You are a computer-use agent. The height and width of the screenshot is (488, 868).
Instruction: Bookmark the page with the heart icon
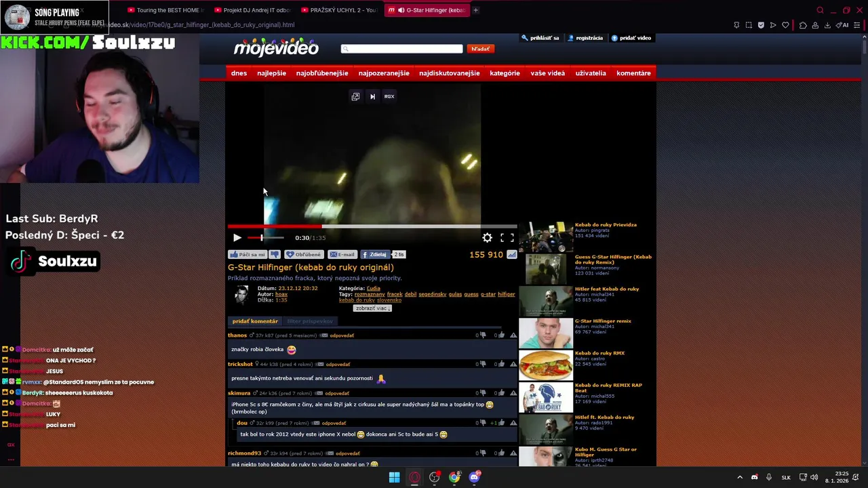tap(785, 25)
